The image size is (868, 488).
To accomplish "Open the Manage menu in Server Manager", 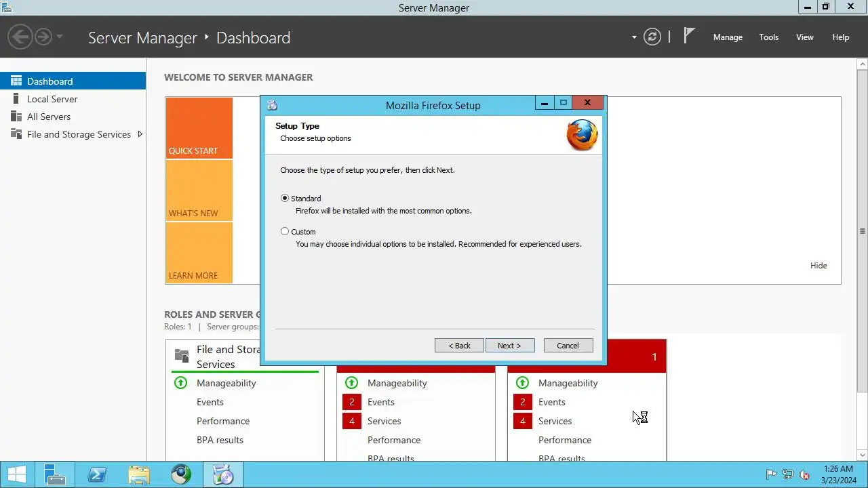I will pyautogui.click(x=728, y=37).
